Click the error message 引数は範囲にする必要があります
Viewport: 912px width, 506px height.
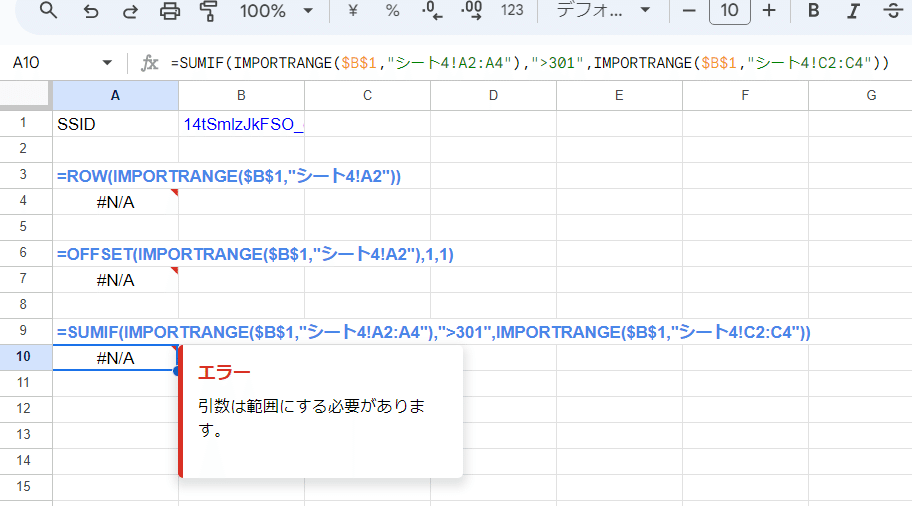(x=311, y=418)
